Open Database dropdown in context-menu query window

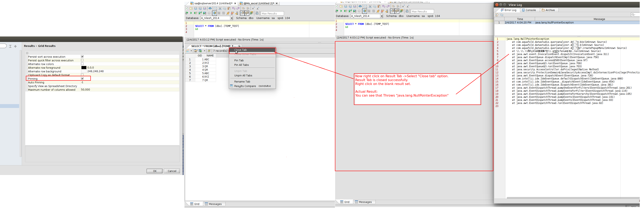[x=231, y=18]
